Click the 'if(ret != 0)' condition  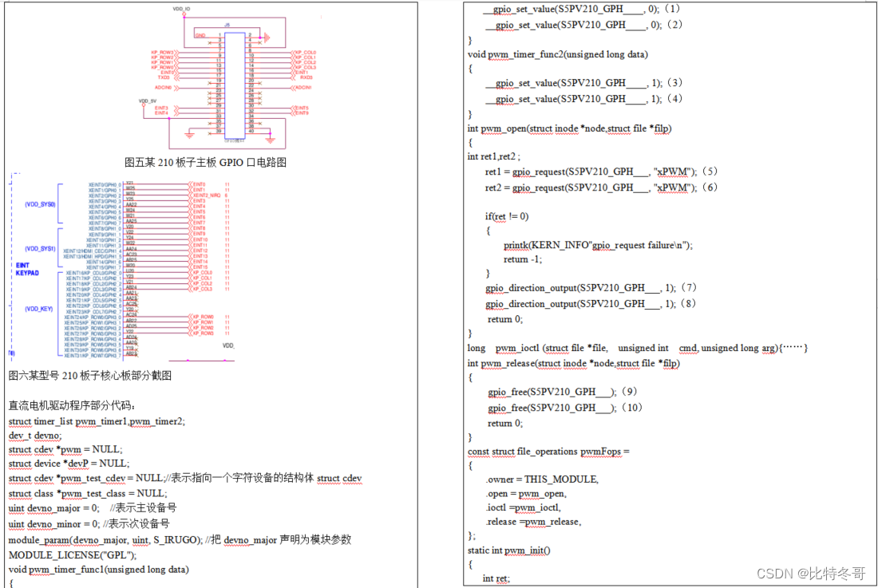click(x=507, y=216)
